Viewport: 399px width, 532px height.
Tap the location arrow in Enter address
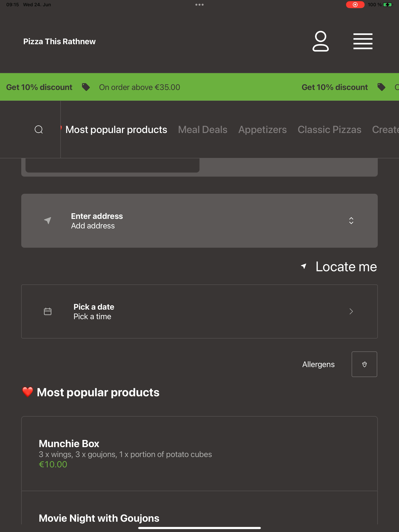point(48,221)
